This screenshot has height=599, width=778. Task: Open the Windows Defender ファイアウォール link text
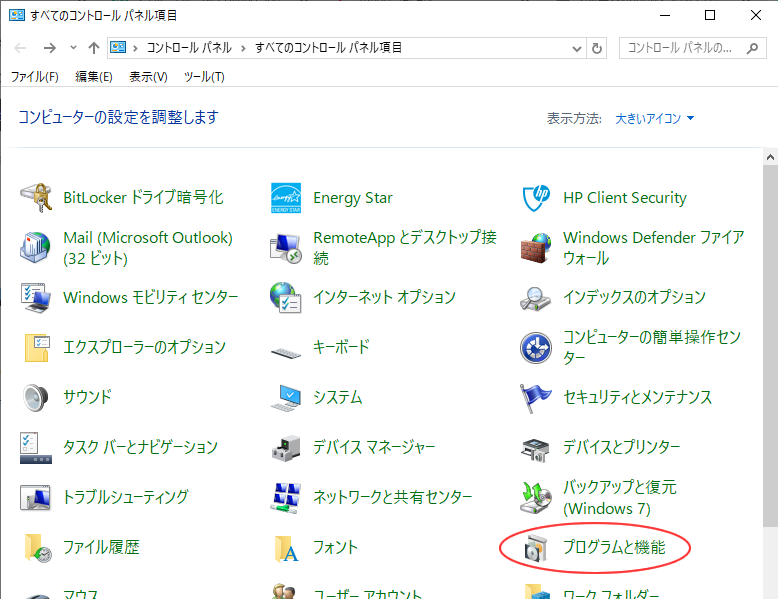pos(653,248)
